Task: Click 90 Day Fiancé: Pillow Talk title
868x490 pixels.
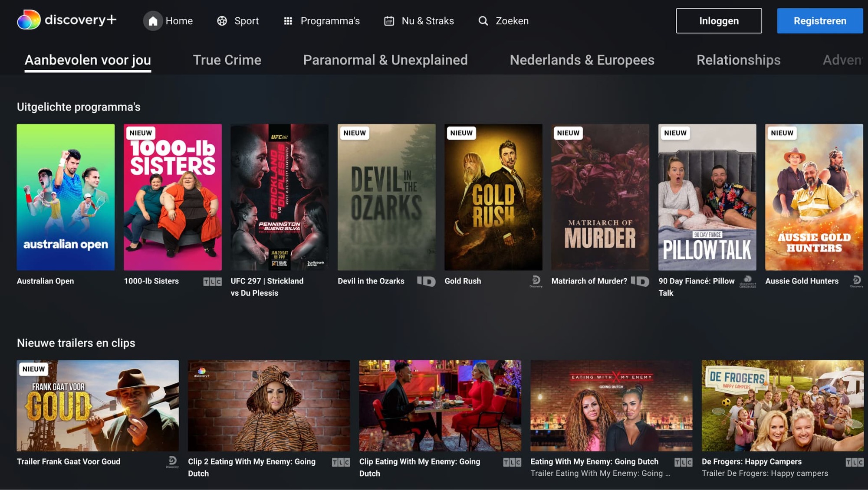Action: click(x=697, y=287)
